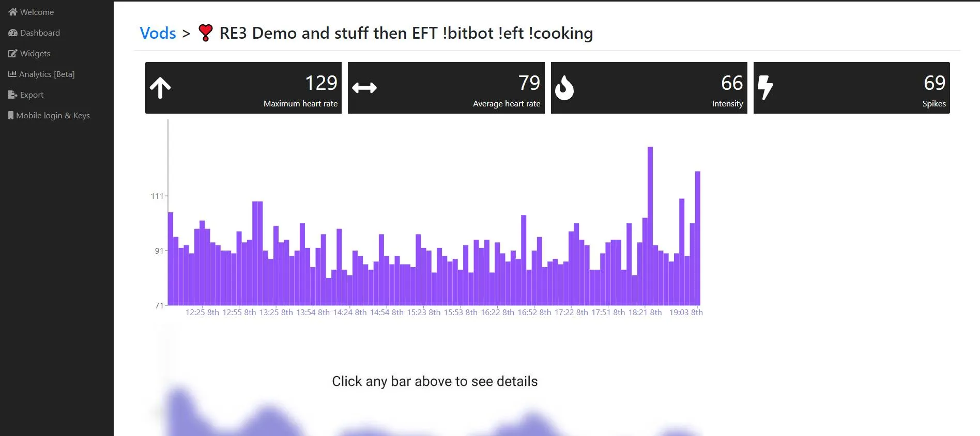Click the phone icon beside Mobile login & Keys
This screenshot has height=436, width=980.
pos(11,115)
